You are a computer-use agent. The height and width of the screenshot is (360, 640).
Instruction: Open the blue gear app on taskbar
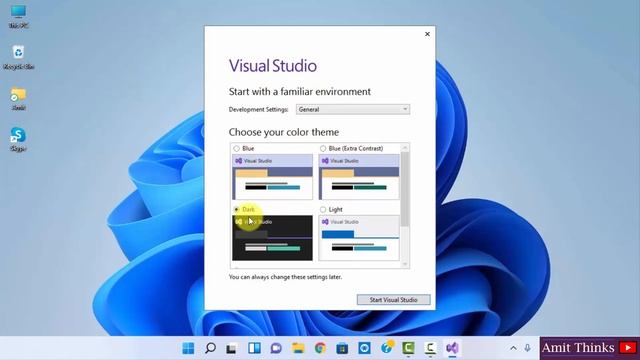[x=364, y=348]
